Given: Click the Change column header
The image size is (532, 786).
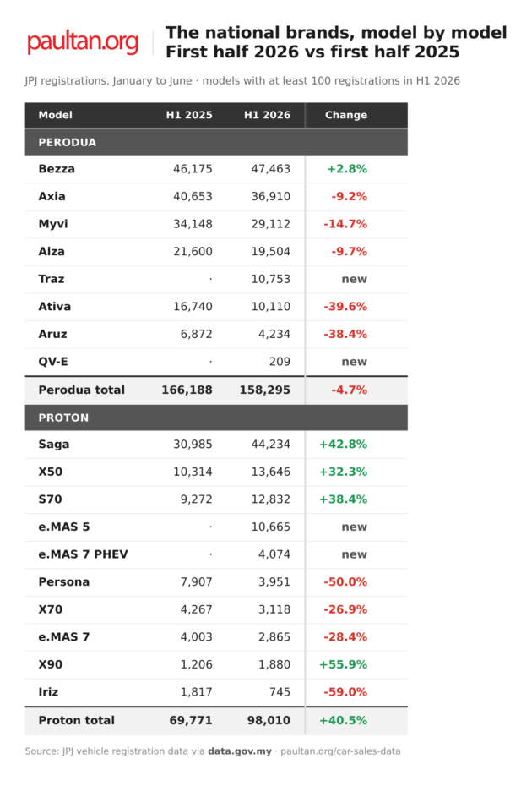Looking at the screenshot, I should (x=346, y=115).
